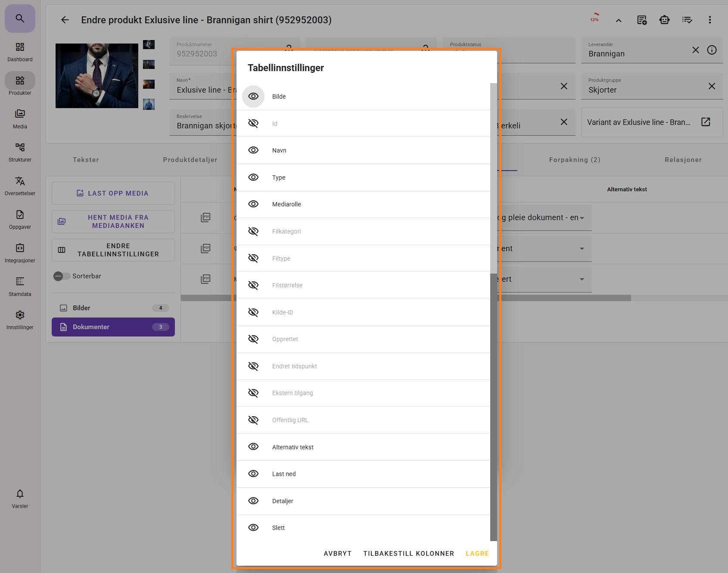
Task: Collapse the product header with chevron up
Action: (x=619, y=20)
